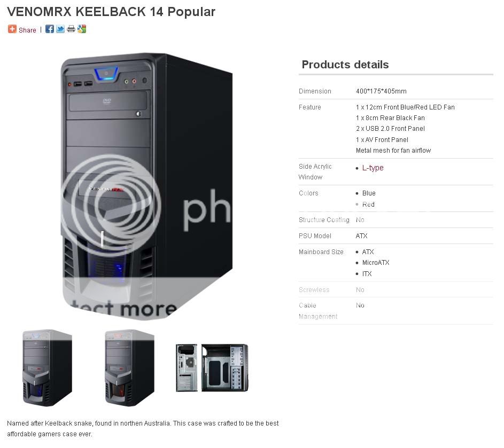Click the VENOMRX KEELBACK 14 Popular title
This screenshot has width=504, height=448.
(x=111, y=12)
